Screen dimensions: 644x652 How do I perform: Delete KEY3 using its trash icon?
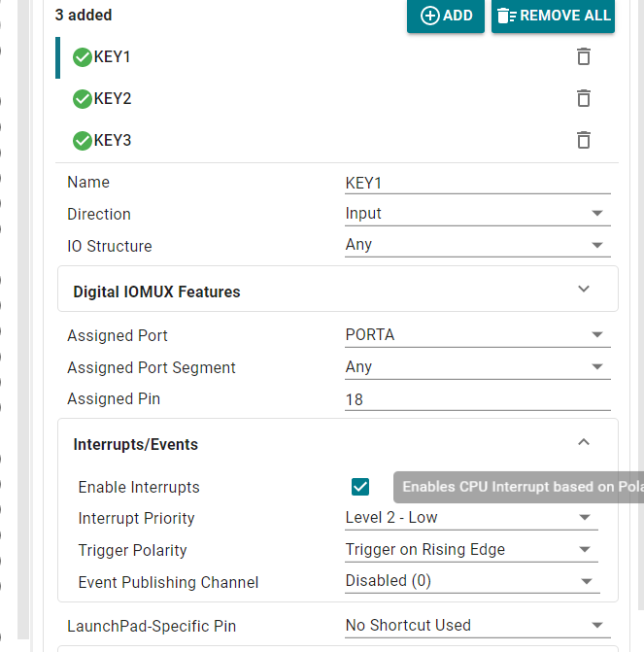584,140
